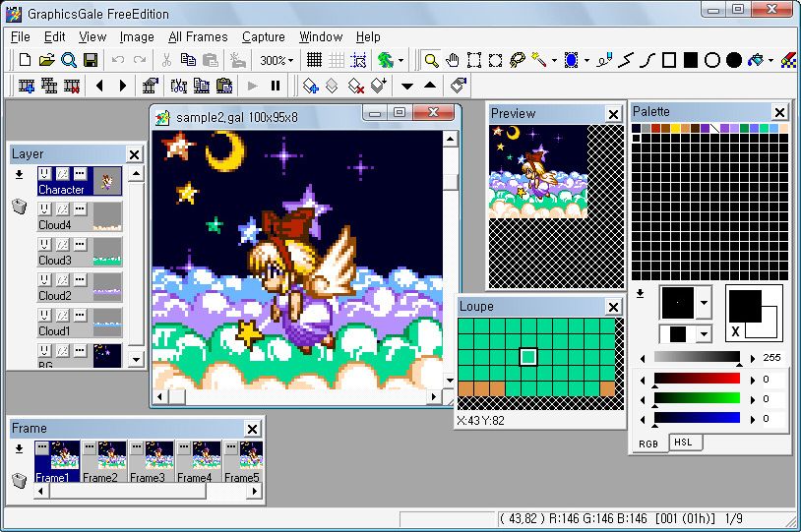Select the outlined Ellipse tool
The height and width of the screenshot is (532, 801).
[x=712, y=60]
